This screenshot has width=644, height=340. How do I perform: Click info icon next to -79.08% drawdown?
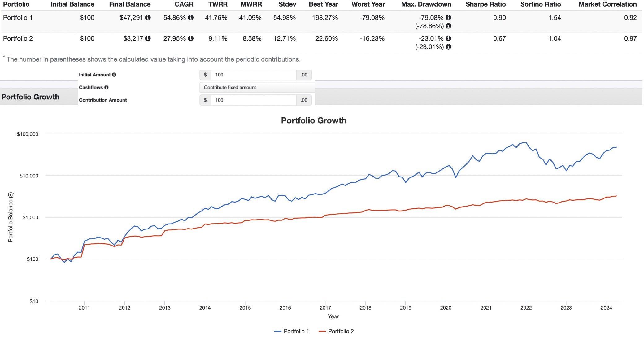(x=448, y=18)
